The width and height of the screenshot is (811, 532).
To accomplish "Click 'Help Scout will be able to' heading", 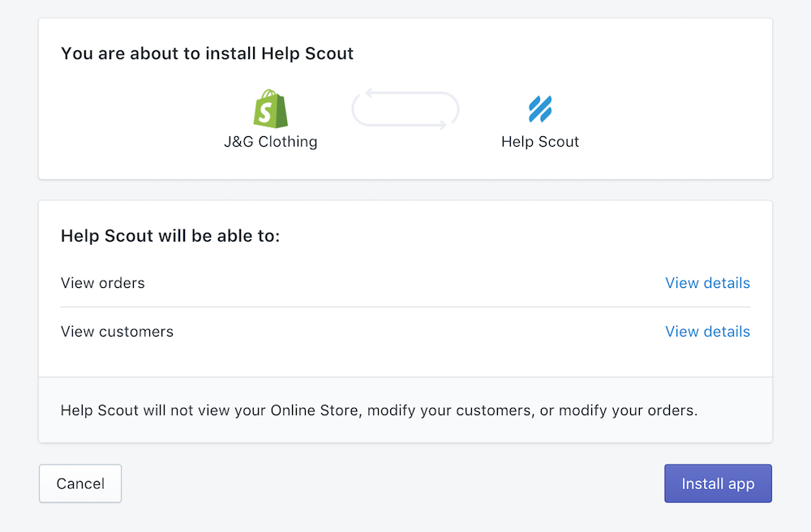I will [170, 237].
